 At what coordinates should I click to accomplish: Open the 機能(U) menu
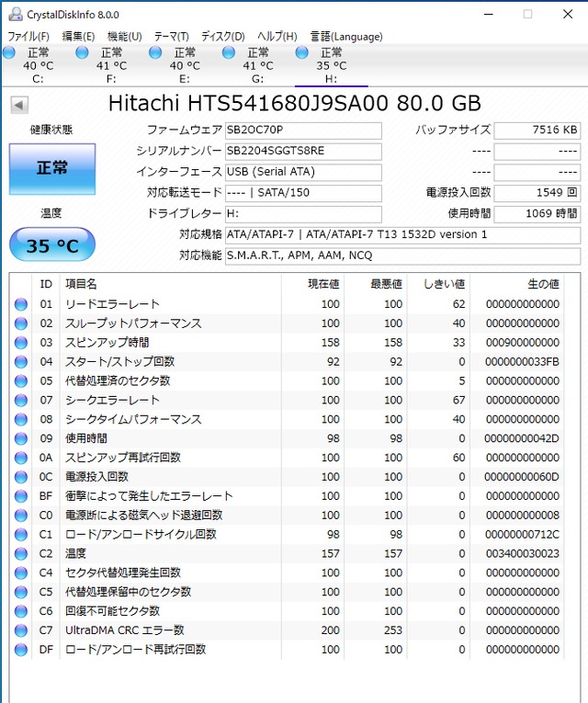click(125, 37)
